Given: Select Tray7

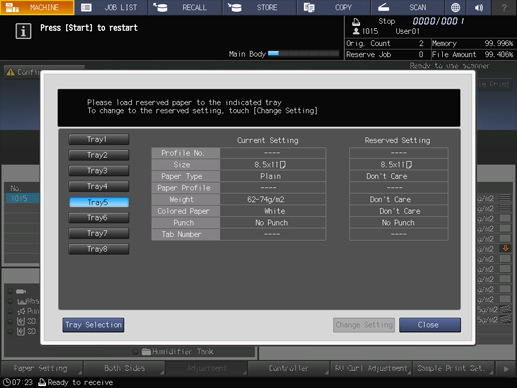Looking at the screenshot, I should click(x=99, y=233).
